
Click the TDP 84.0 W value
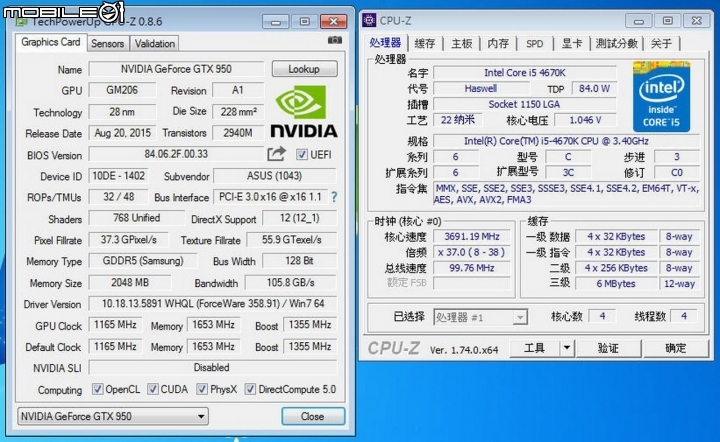coord(594,89)
